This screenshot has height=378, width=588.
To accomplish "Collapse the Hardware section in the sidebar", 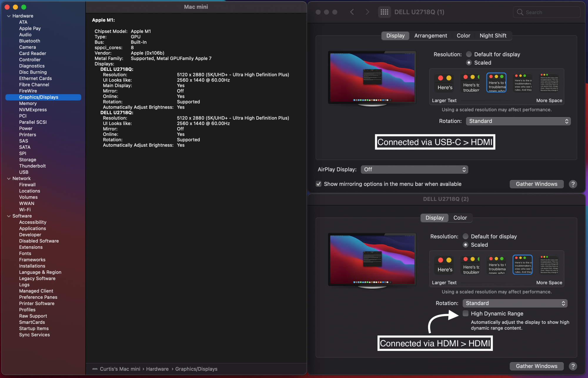I will click(x=9, y=16).
